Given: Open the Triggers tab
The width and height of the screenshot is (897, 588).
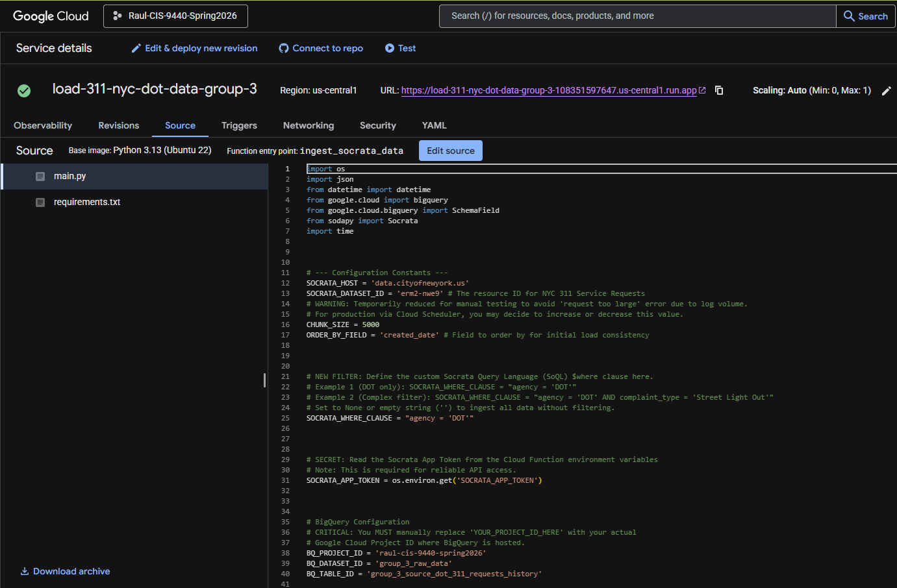Looking at the screenshot, I should (x=239, y=125).
